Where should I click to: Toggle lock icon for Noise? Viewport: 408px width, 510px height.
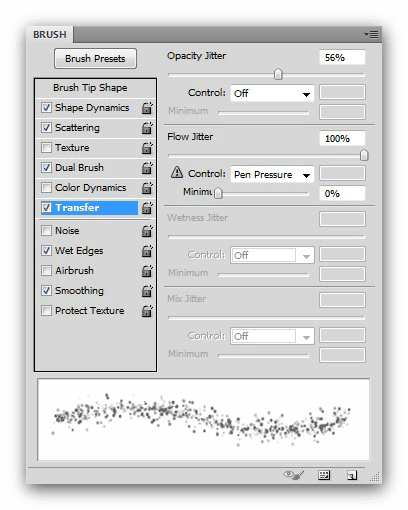[147, 231]
